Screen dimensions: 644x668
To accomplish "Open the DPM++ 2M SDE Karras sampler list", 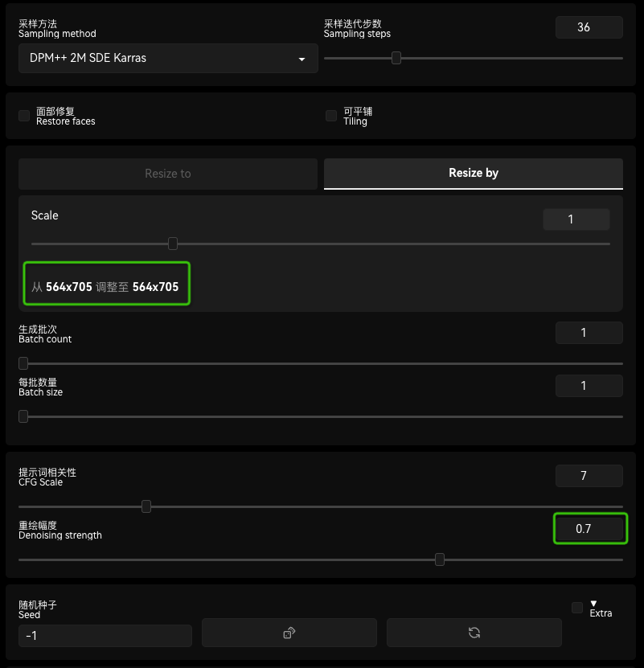I will click(x=167, y=58).
